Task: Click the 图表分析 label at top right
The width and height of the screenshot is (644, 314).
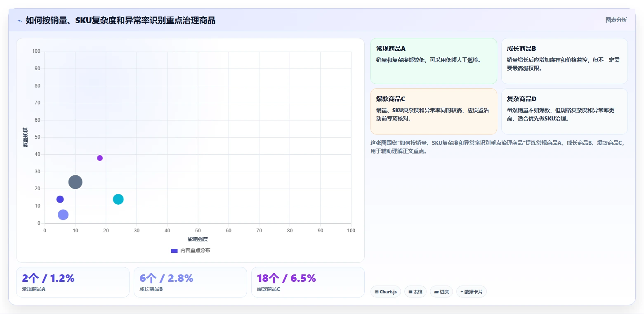Action: point(616,20)
